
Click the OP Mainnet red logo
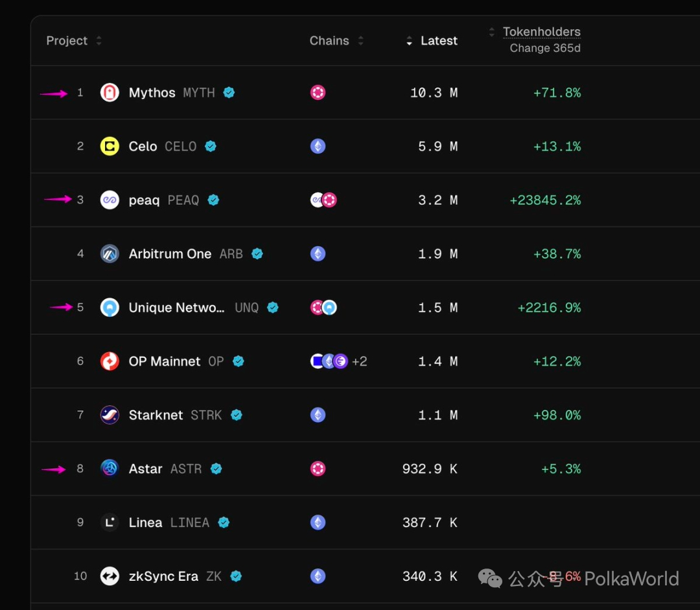[110, 362]
